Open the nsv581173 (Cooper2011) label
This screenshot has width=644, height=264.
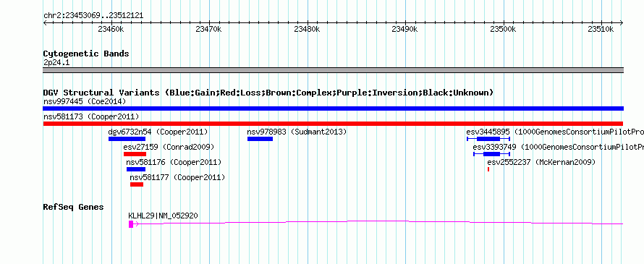[91, 116]
